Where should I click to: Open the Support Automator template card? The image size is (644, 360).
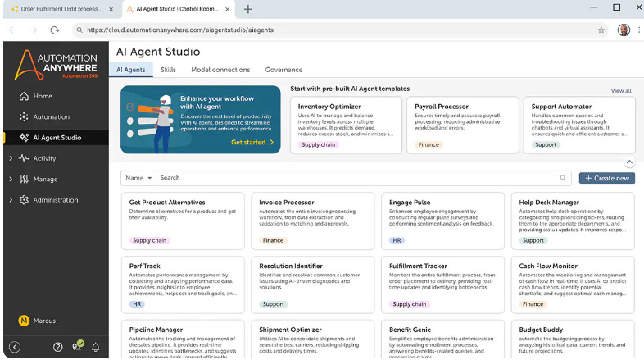579,125
